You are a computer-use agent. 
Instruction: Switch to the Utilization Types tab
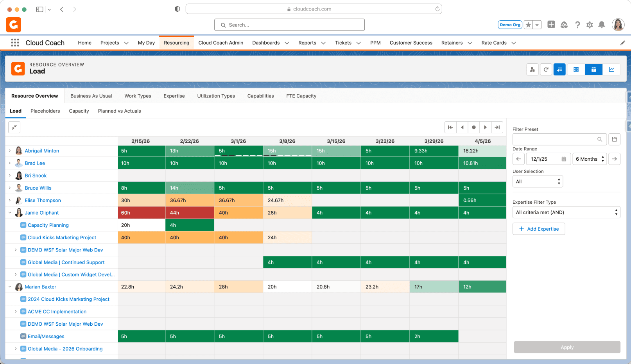(x=216, y=96)
